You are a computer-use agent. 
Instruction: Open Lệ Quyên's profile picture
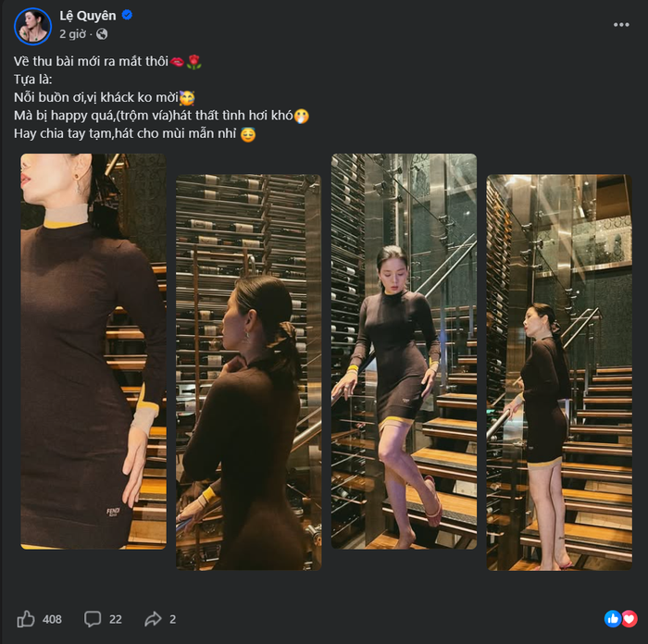click(32, 26)
